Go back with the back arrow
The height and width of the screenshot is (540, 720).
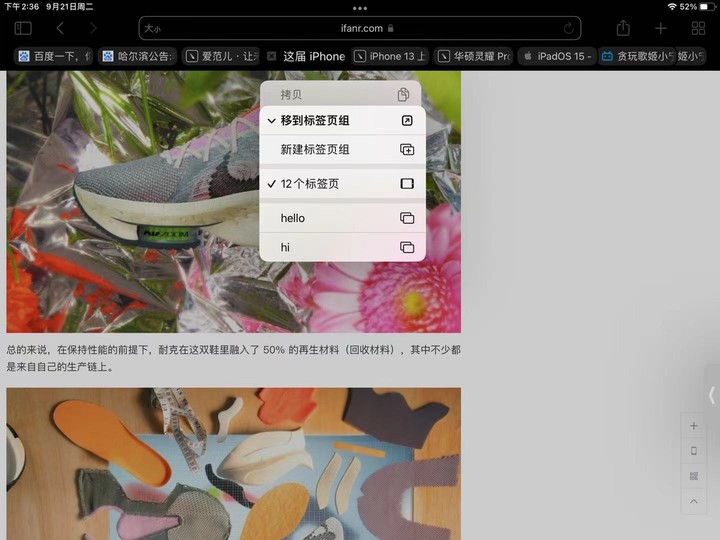pos(60,29)
